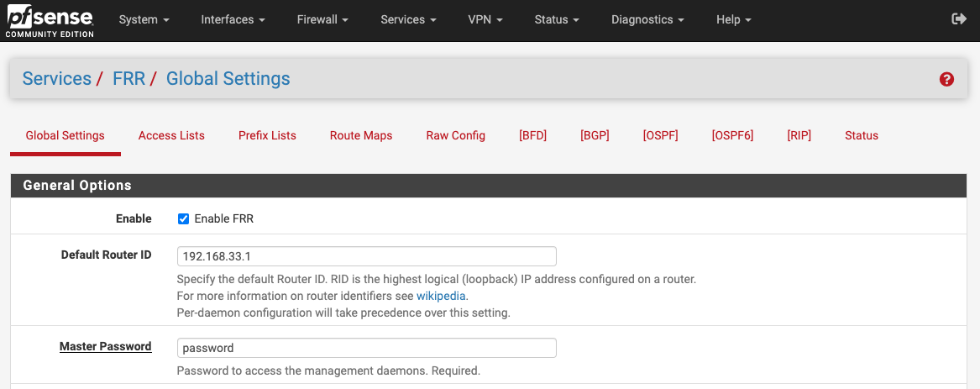
Task: Open the Diagnostics menu
Action: [x=647, y=19]
